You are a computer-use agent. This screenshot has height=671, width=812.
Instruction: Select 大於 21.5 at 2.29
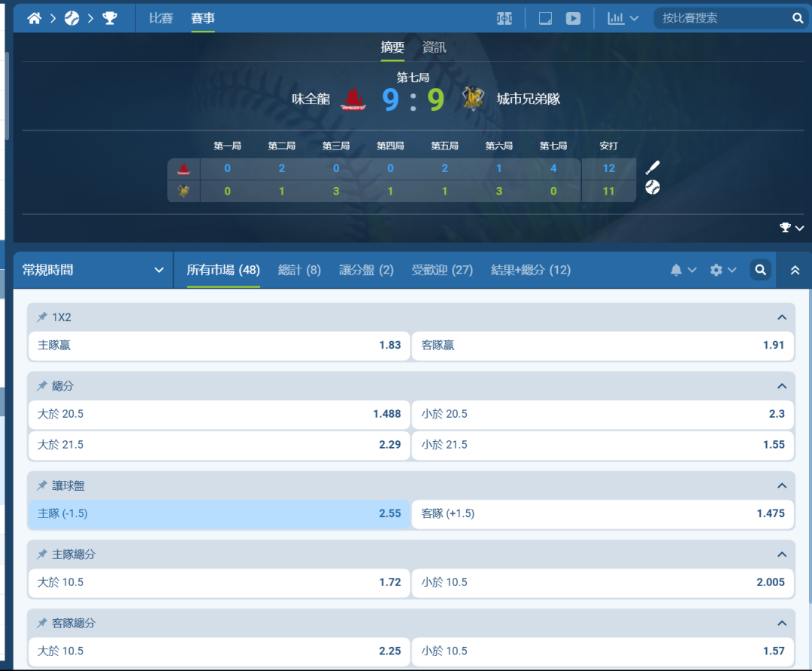pos(220,444)
